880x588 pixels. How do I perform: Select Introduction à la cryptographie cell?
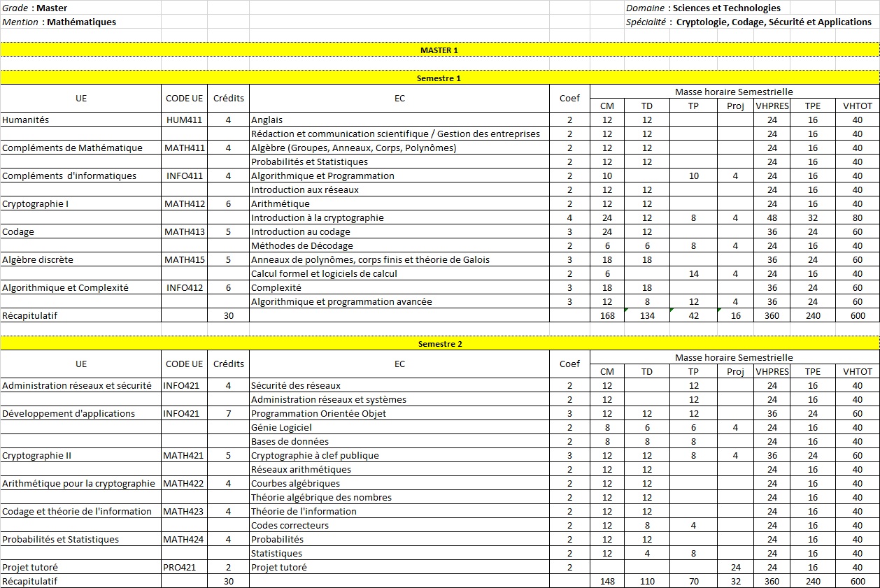pyautogui.click(x=399, y=217)
